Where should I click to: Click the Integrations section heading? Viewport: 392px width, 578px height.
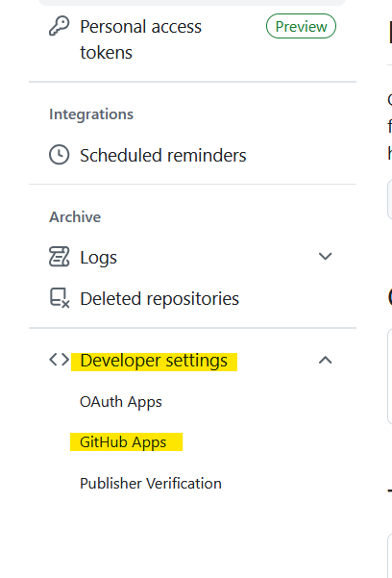coord(91,114)
